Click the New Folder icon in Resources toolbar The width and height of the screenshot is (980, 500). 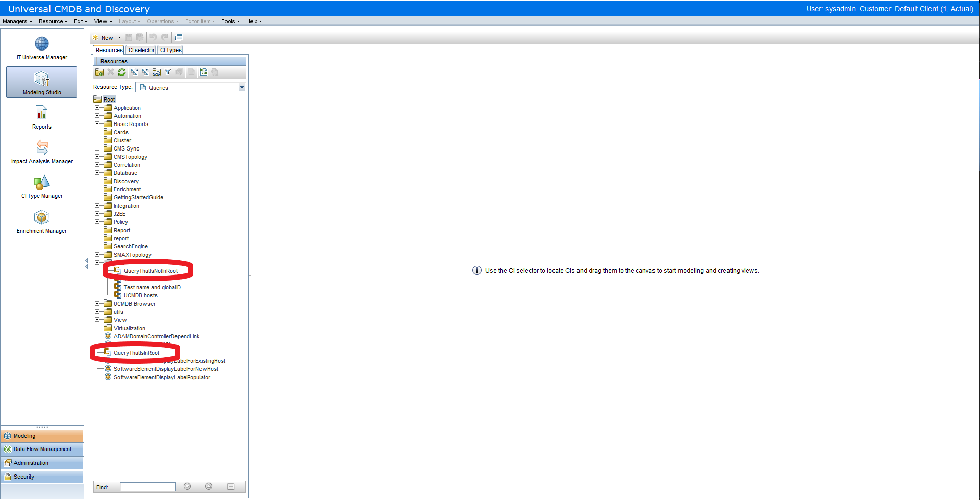[x=99, y=72]
